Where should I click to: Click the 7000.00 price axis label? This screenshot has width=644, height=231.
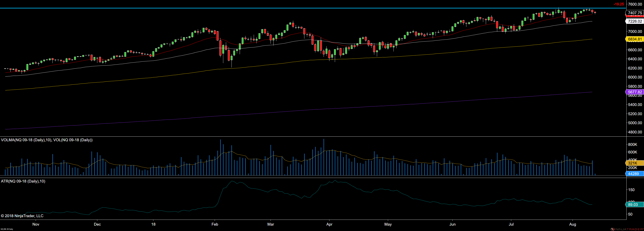(635, 31)
